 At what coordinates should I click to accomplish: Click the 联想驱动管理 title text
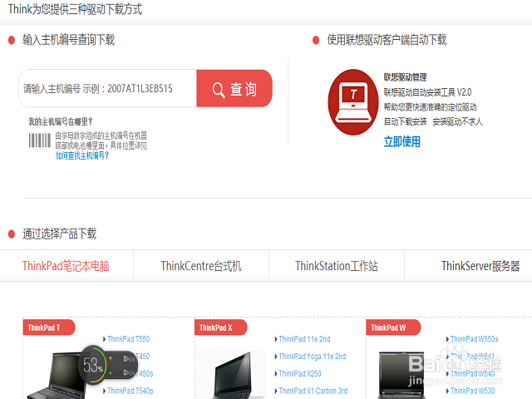405,77
